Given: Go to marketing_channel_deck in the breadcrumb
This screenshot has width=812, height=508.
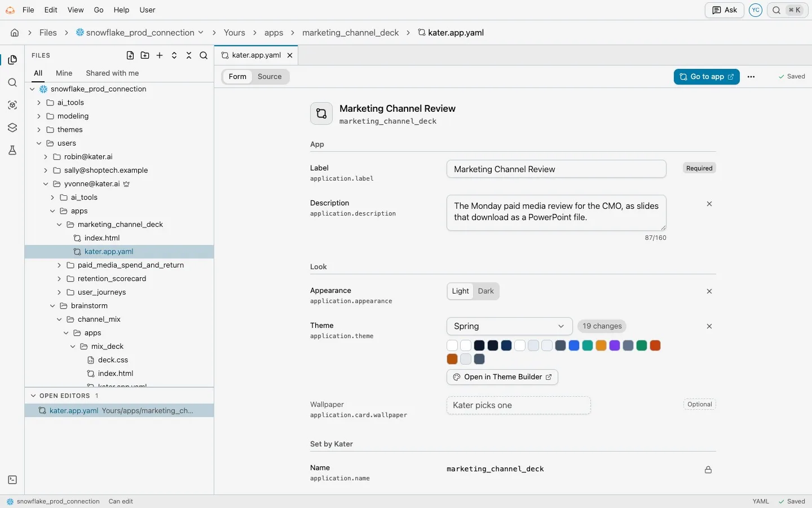Looking at the screenshot, I should [x=350, y=33].
